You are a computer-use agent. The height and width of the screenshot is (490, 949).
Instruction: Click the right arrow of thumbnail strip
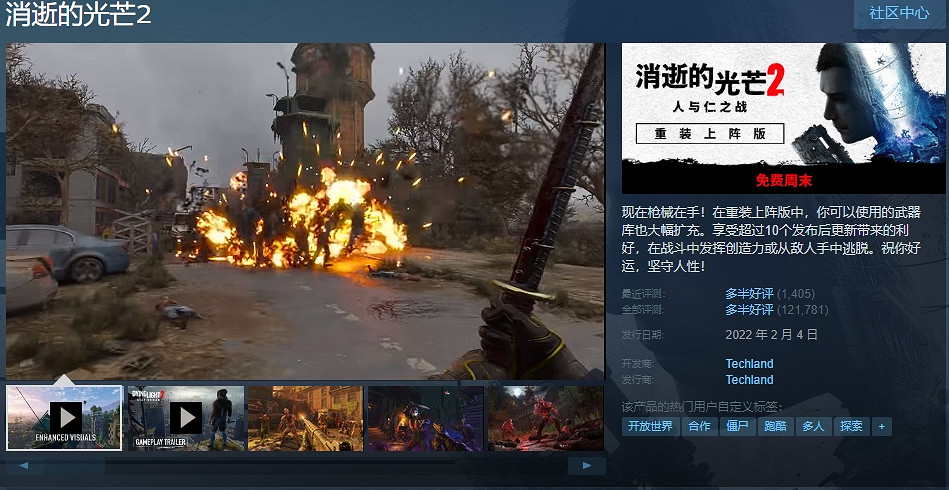point(586,466)
